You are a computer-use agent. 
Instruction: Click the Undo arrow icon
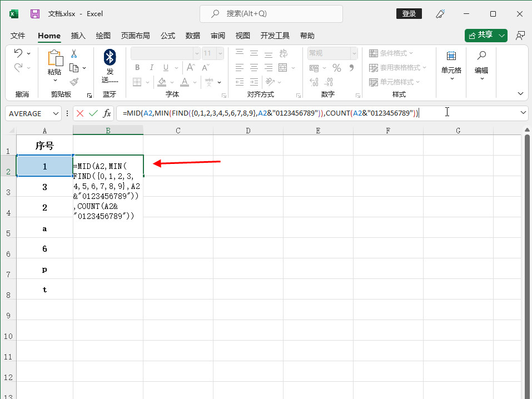pos(18,53)
